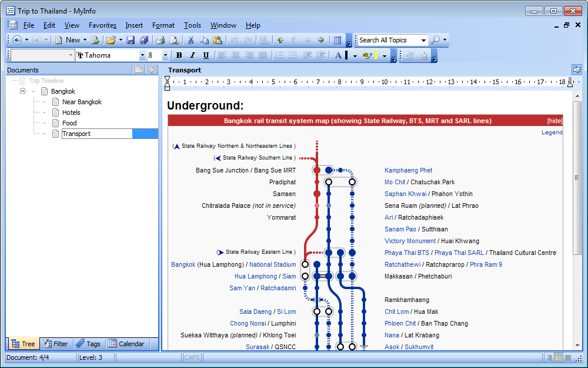
Task: Open the Phra Ram 9 link
Action: point(486,265)
